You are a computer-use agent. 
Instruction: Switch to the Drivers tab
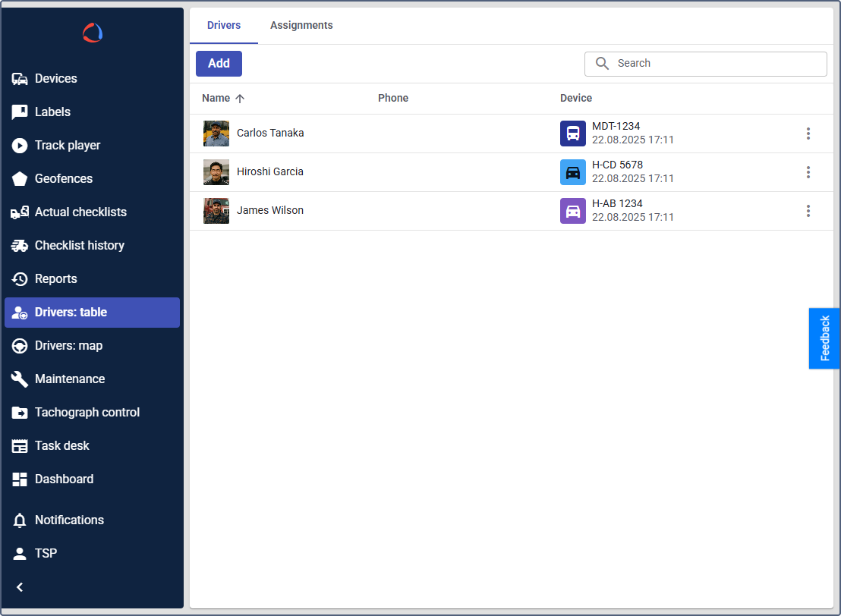224,25
